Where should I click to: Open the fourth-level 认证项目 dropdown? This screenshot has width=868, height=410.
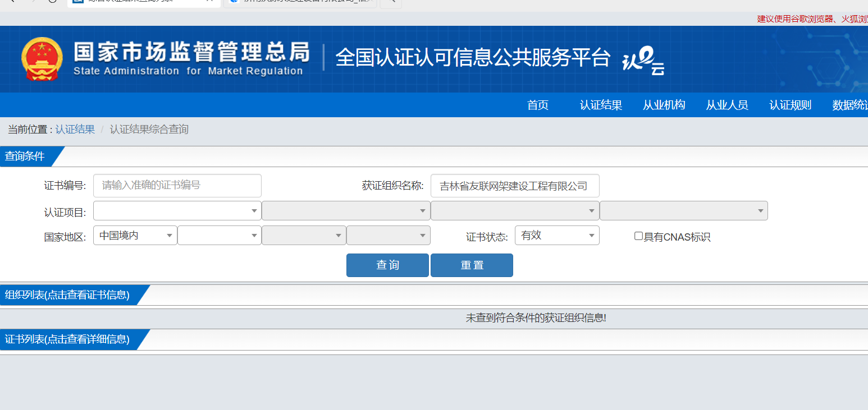(683, 211)
